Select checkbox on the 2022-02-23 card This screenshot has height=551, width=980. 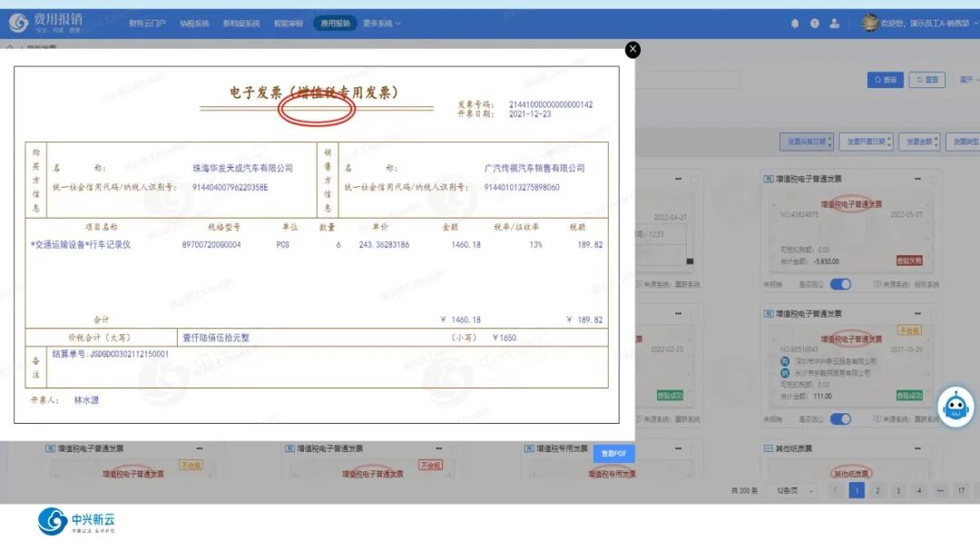point(695,314)
